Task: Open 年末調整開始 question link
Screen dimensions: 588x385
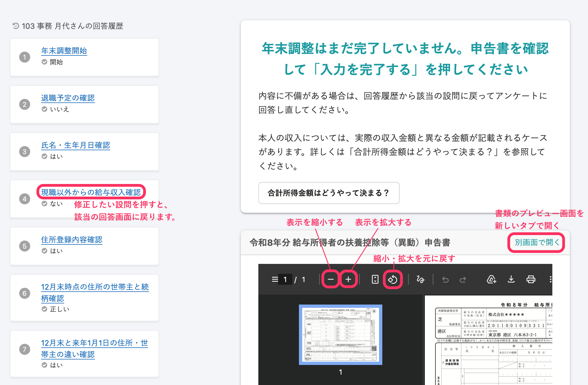Action: tap(64, 51)
